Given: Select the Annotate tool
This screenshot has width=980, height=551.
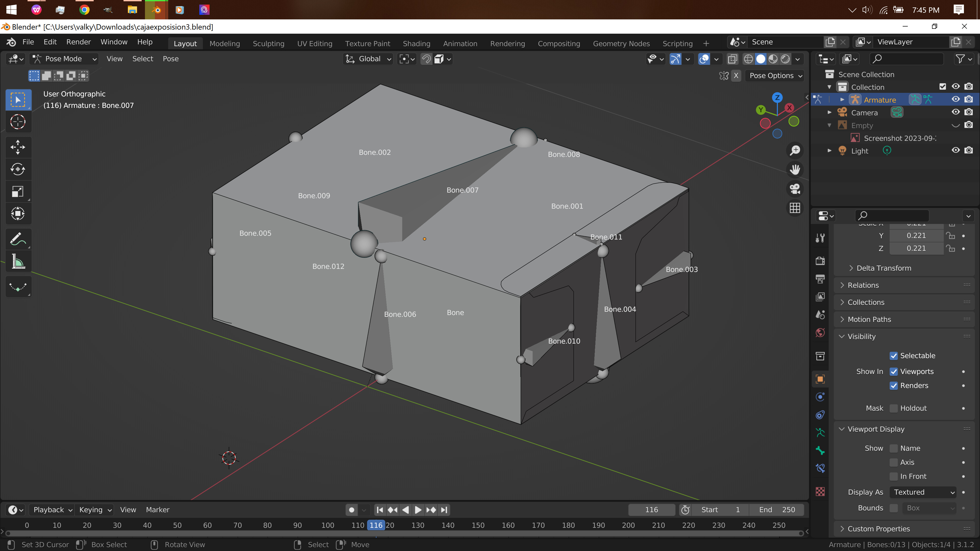Looking at the screenshot, I should point(18,239).
